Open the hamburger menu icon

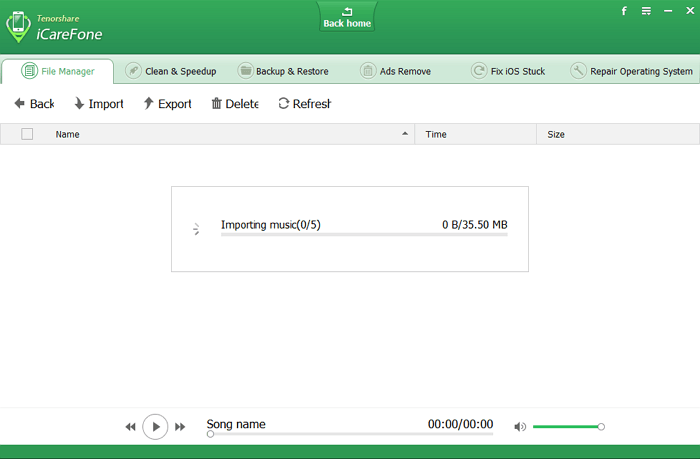pos(646,11)
